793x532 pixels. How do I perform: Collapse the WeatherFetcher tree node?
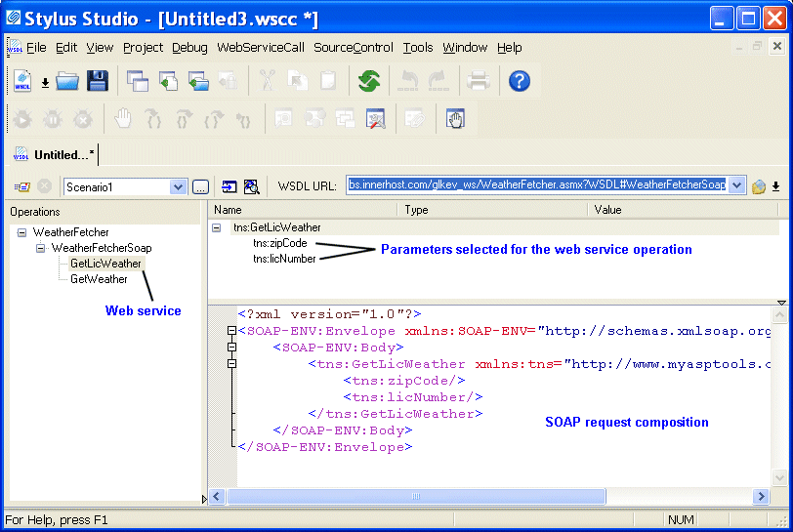click(22, 232)
